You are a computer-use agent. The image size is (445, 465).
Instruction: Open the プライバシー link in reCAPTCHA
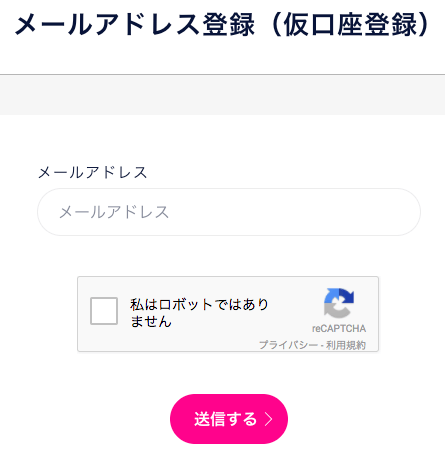(x=288, y=345)
